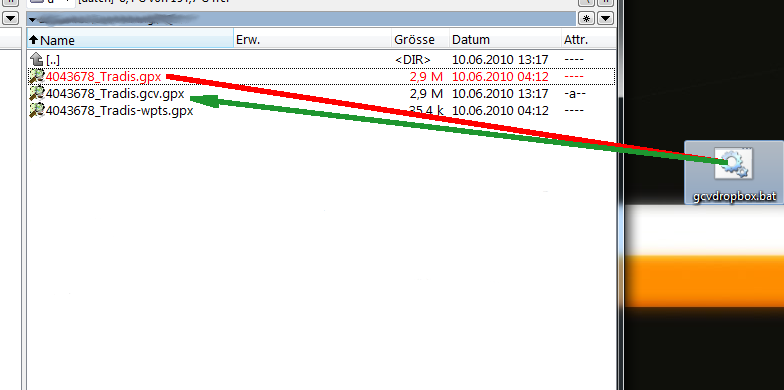Open directory hotlist with the asterisk button
Screen dimensions: 784x390
click(586, 19)
